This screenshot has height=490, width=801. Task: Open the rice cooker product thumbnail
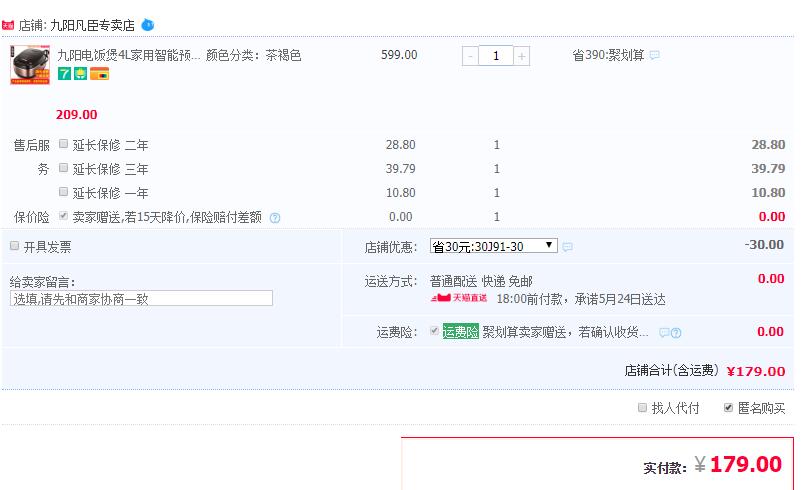coord(30,64)
